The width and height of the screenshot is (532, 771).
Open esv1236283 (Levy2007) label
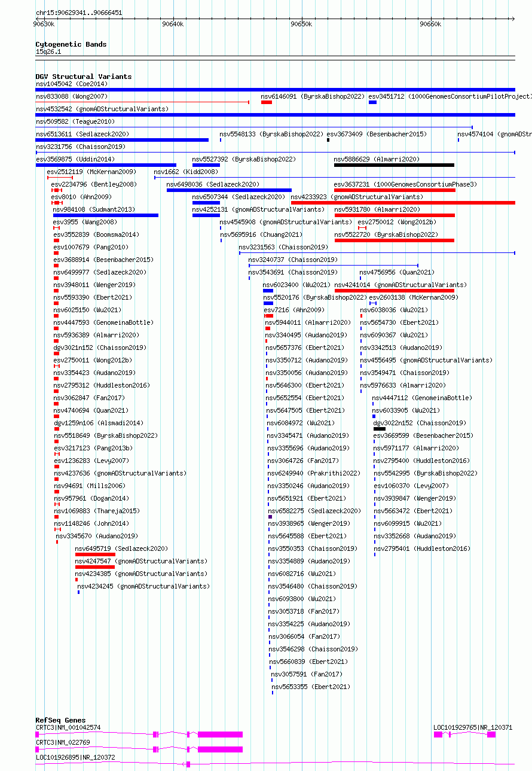91,461
